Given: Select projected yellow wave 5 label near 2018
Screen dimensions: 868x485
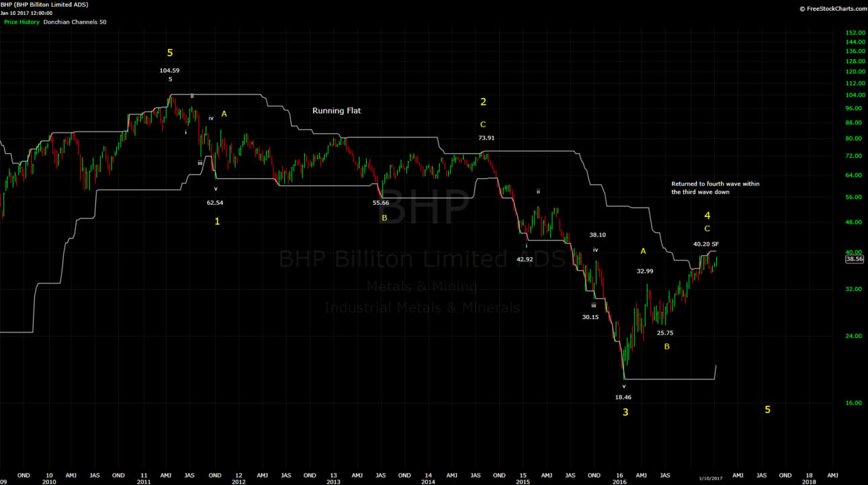Looking at the screenshot, I should pos(768,409).
